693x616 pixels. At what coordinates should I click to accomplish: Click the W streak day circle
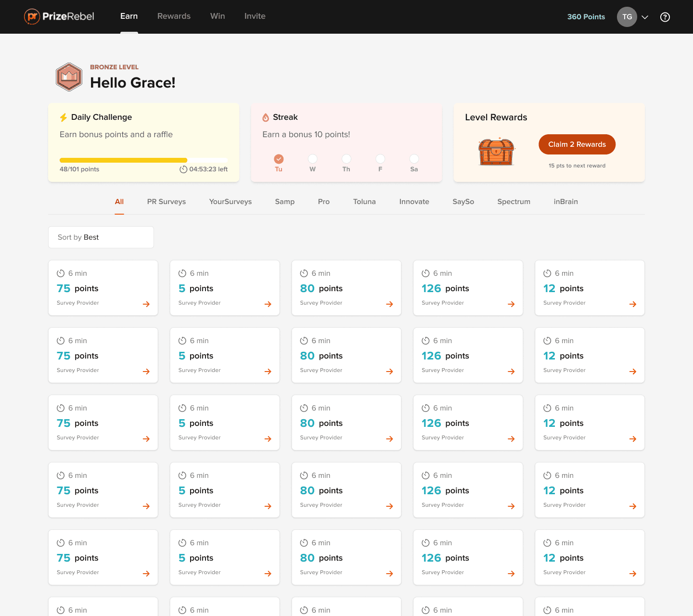click(x=313, y=159)
